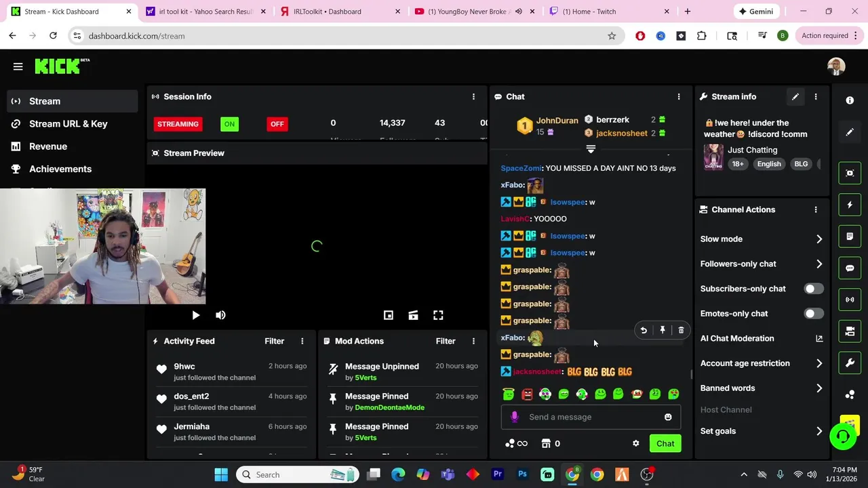Undo action on hovered xFabo message

click(644, 330)
